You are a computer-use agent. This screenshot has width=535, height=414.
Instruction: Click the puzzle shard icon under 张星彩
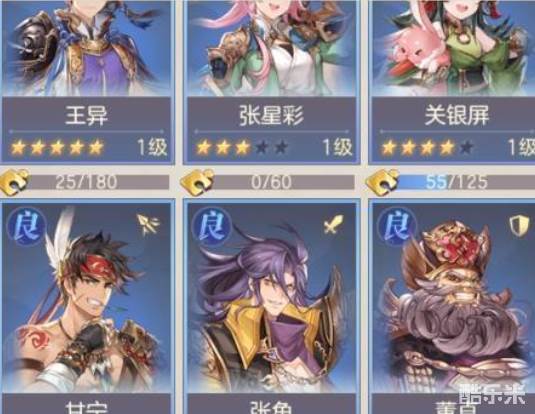pos(198,183)
